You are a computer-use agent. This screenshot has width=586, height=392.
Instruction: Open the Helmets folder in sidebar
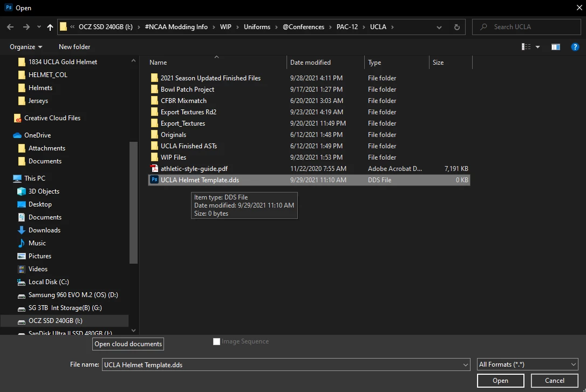click(x=40, y=88)
